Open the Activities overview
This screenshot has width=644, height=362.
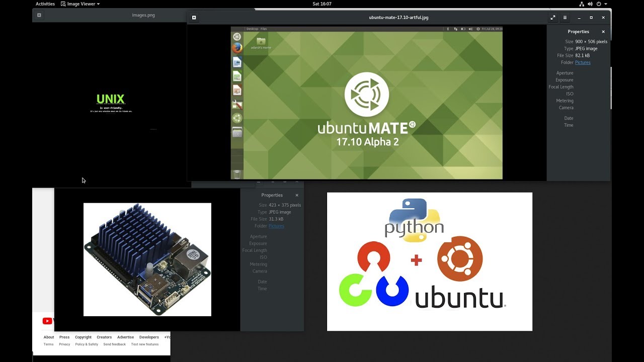point(45,4)
